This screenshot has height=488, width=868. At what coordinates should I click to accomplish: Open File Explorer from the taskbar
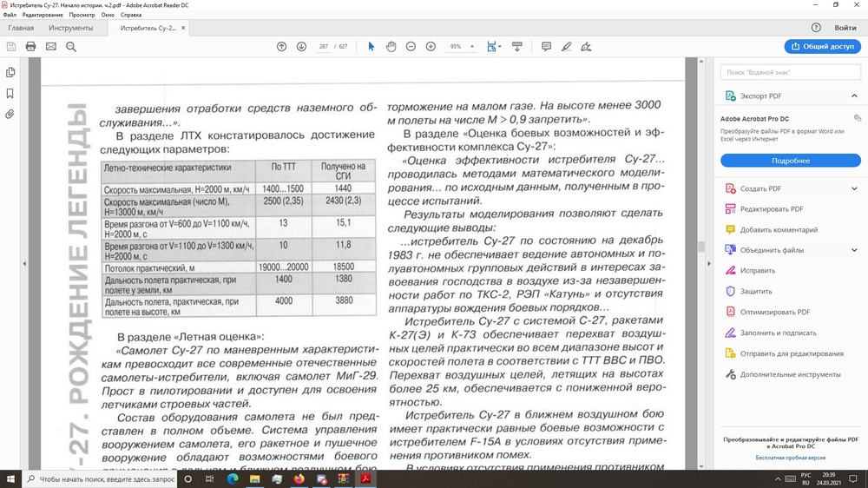[x=254, y=479]
